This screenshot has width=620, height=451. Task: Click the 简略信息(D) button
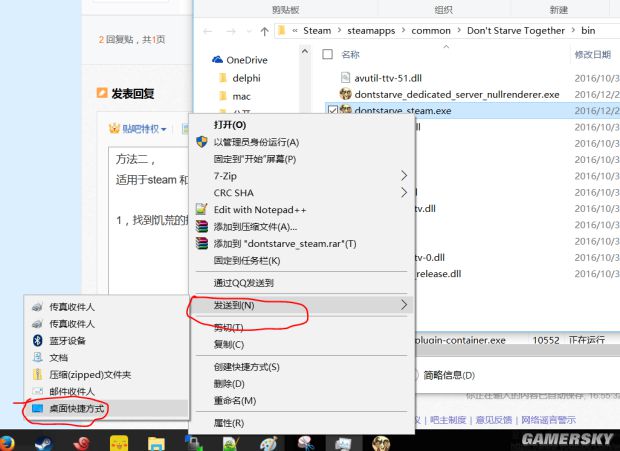click(449, 375)
